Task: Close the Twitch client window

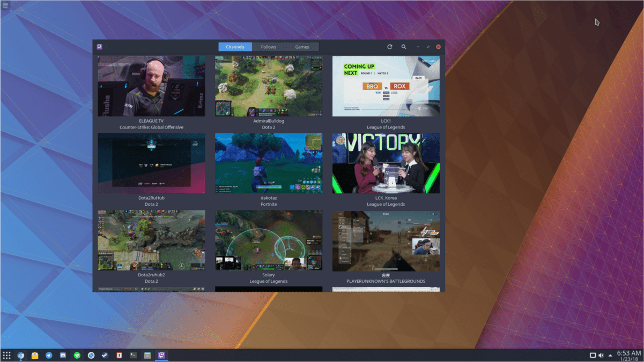Action: click(439, 47)
